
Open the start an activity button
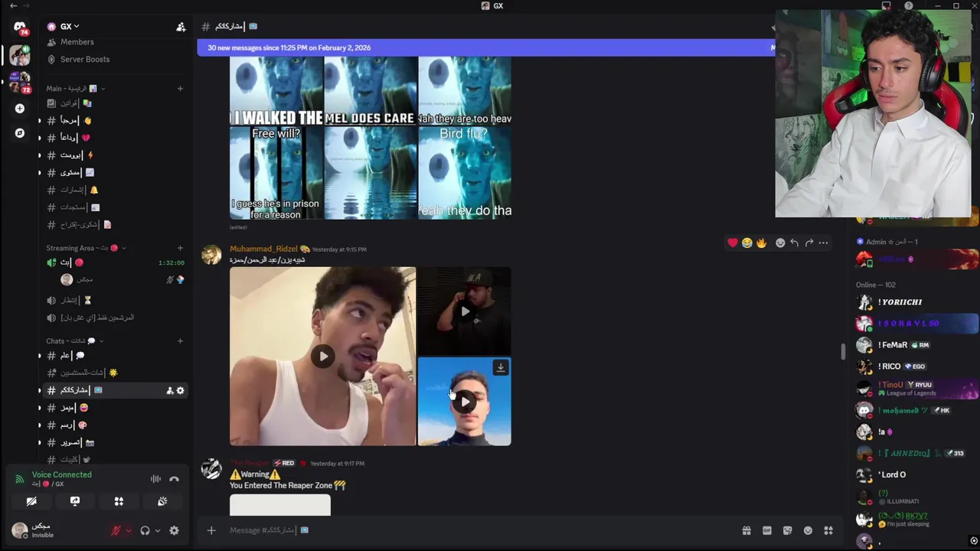(x=119, y=501)
